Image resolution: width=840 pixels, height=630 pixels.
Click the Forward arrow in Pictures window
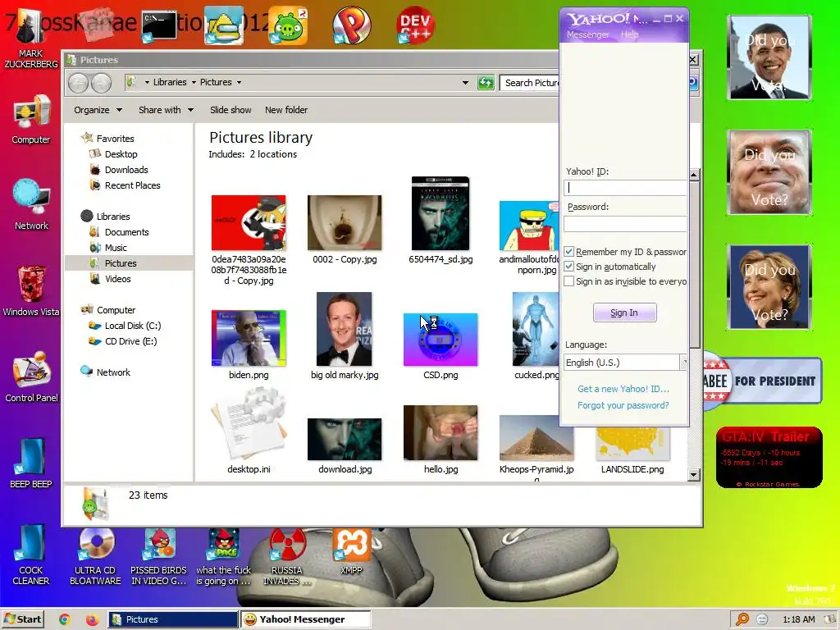tap(101, 83)
